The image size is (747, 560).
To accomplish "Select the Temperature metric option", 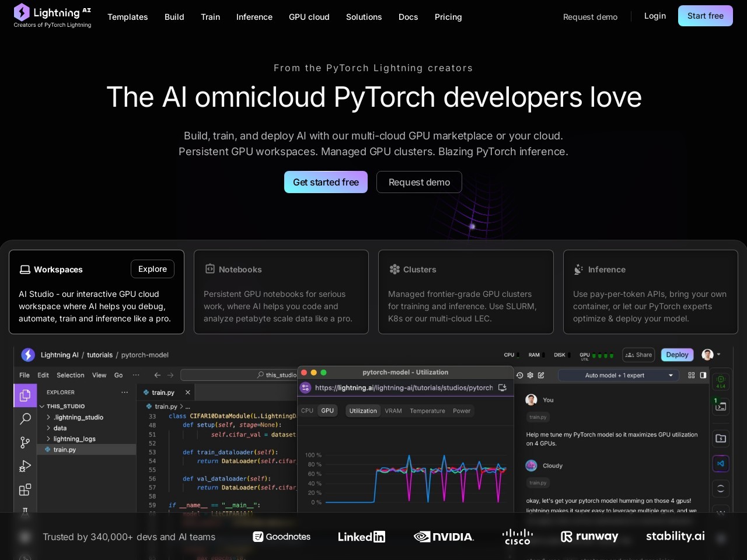I will (x=427, y=411).
